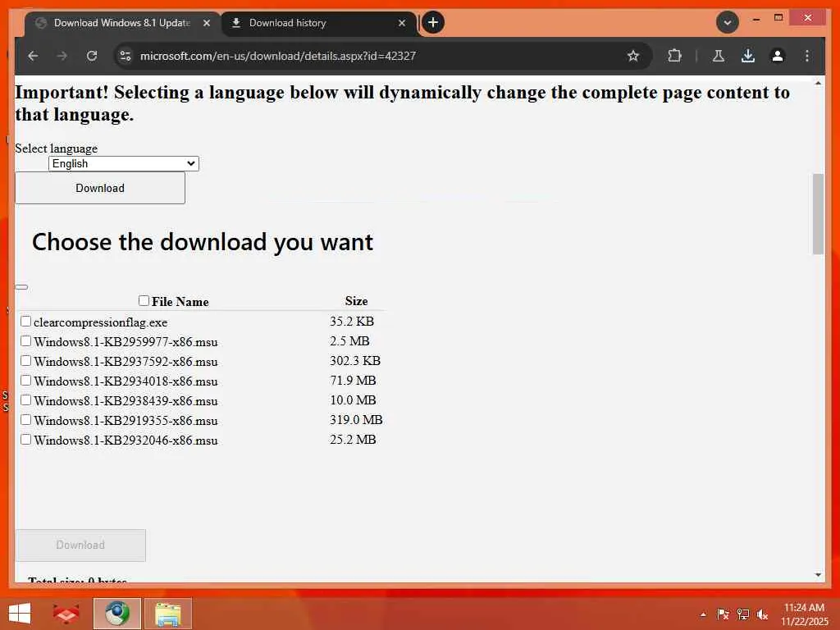
Task: Click the page vertical scrollbar thumb
Action: click(x=818, y=214)
